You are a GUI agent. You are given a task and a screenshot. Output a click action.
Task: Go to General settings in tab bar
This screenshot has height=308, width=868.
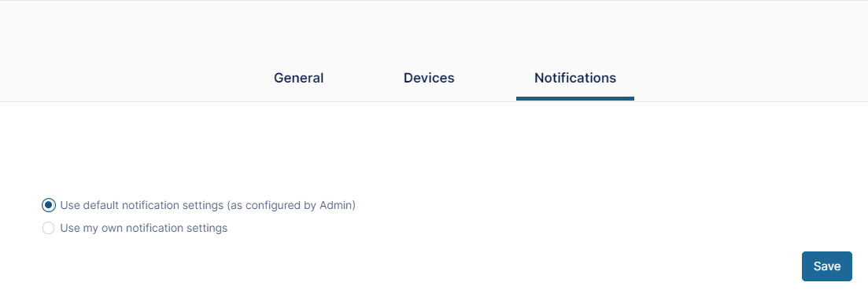tap(298, 78)
